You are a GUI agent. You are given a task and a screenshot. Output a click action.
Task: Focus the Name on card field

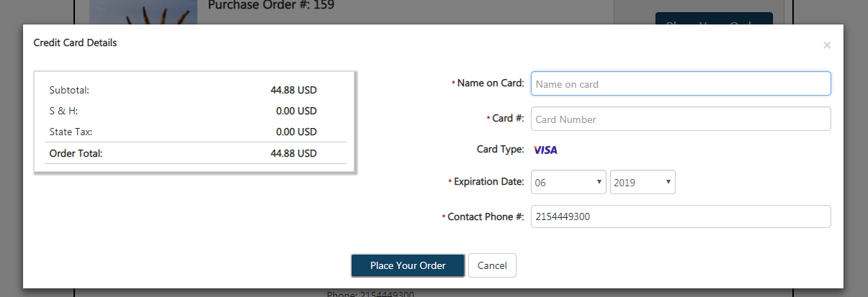681,83
